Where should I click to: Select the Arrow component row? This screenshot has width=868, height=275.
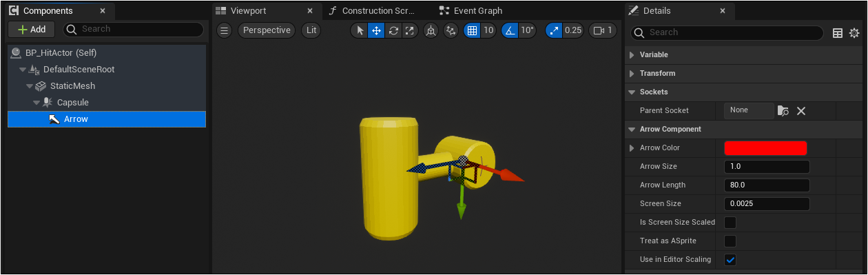107,119
